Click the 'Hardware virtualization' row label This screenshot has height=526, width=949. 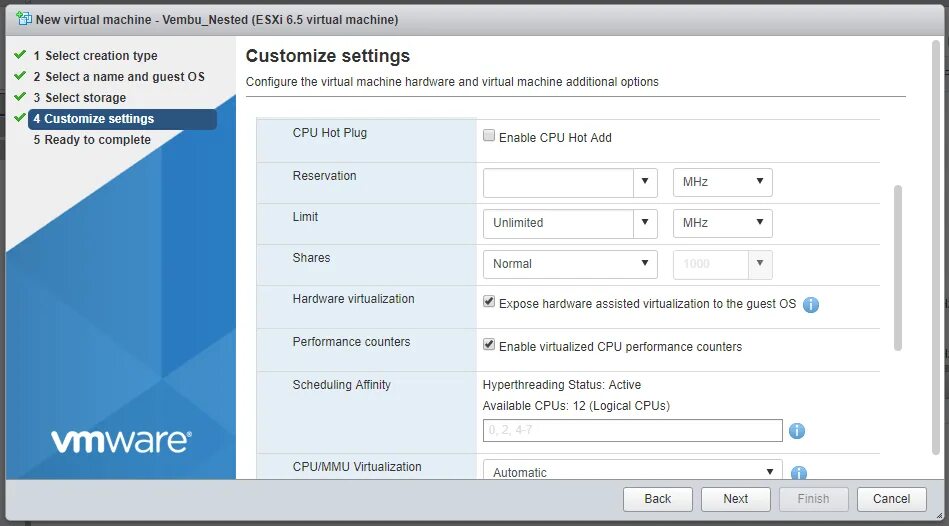tap(353, 298)
